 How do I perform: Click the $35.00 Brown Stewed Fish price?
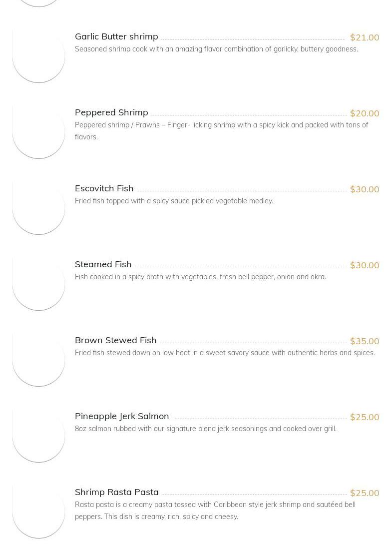tap(365, 341)
